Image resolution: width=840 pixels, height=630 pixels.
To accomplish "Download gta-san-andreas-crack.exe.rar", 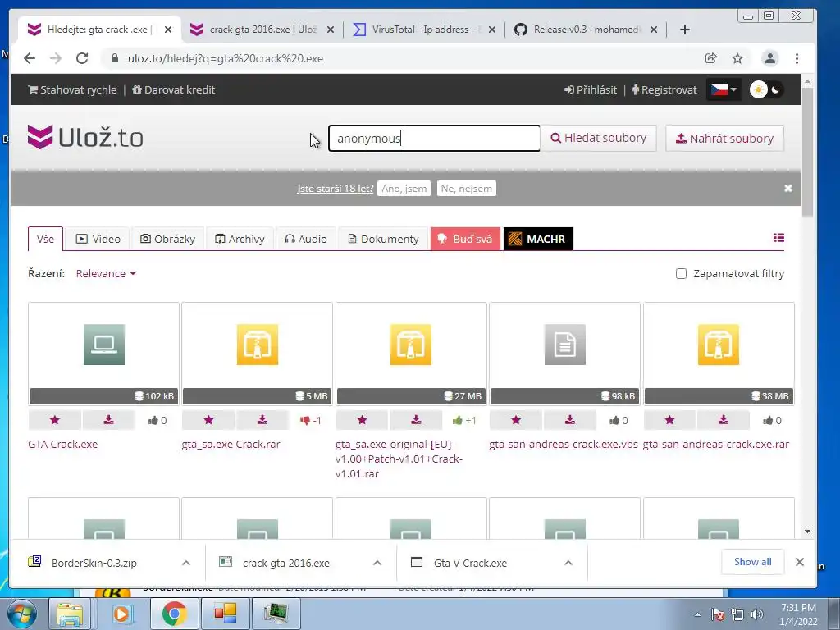I will tap(724, 420).
